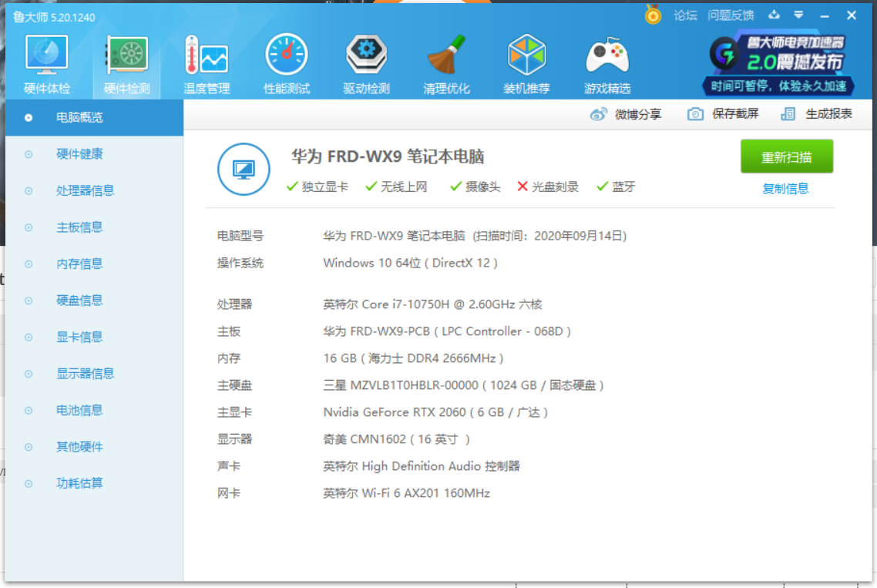
Task: Click the green 重新扫描 rescan button
Action: (786, 156)
